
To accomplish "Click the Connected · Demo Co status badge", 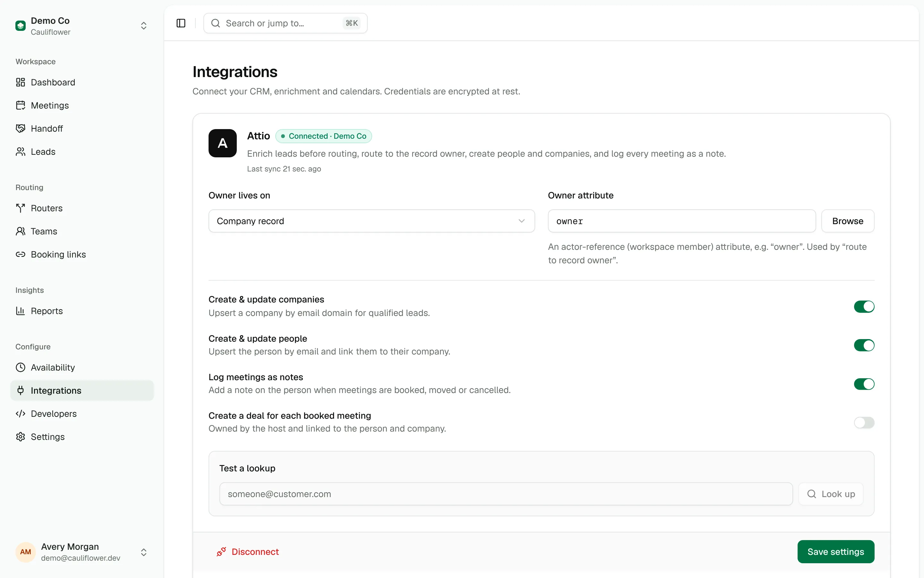I will coord(323,136).
